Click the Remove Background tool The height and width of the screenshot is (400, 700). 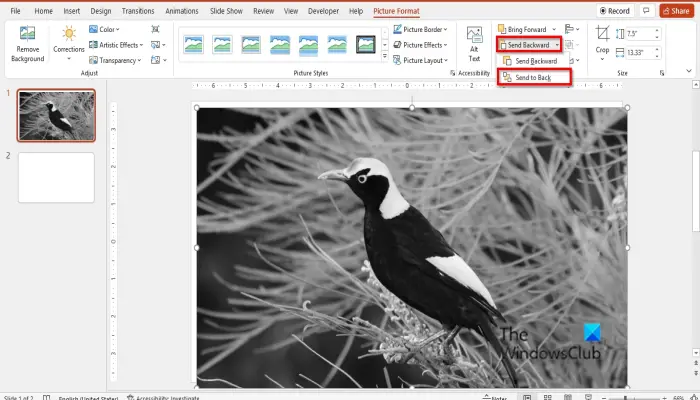pyautogui.click(x=27, y=44)
